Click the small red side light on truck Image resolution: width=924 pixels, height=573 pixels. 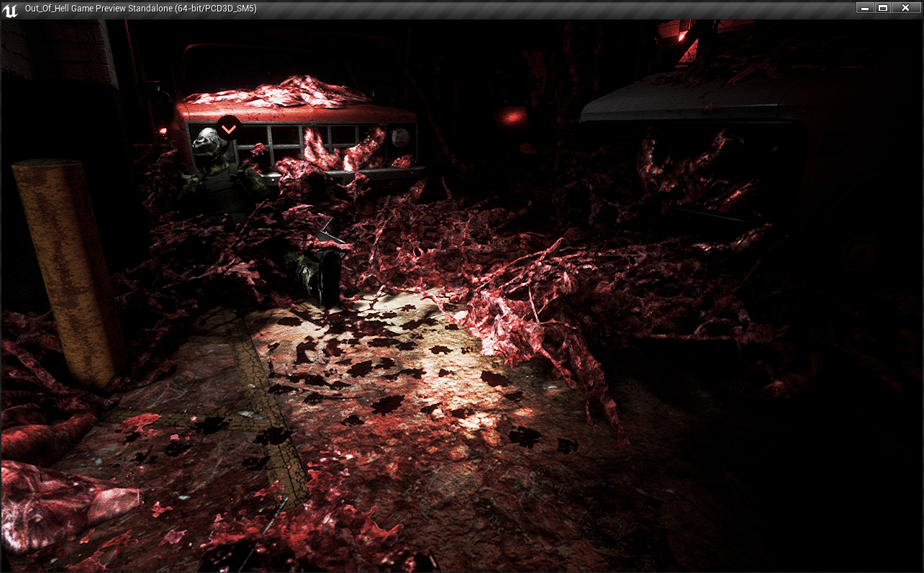coord(163,131)
